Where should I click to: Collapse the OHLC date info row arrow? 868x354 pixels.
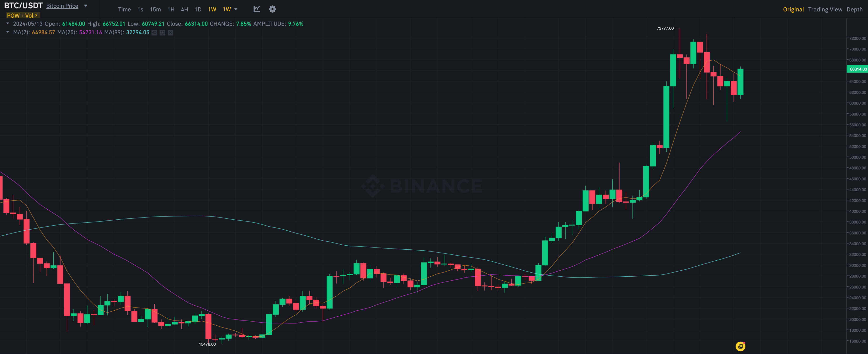(x=7, y=24)
